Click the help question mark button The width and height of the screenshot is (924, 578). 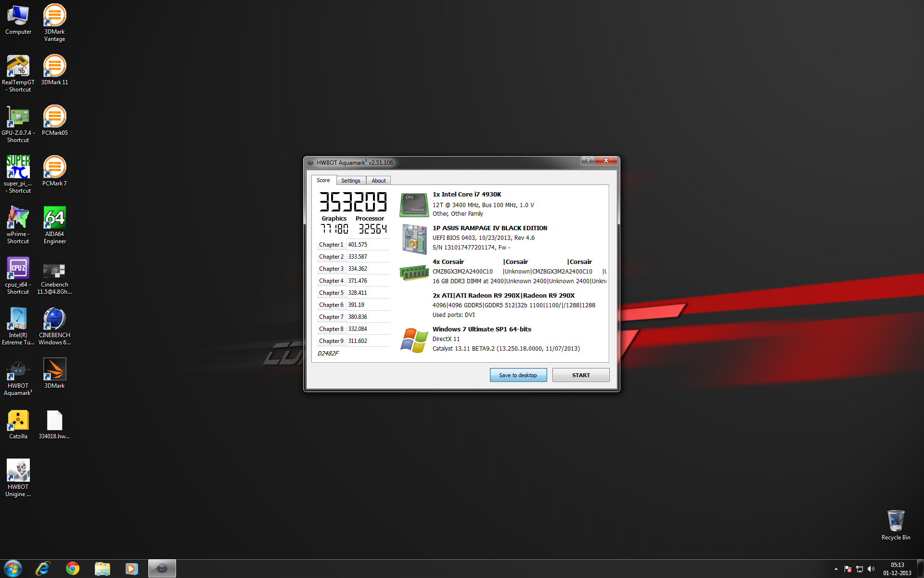pyautogui.click(x=588, y=161)
